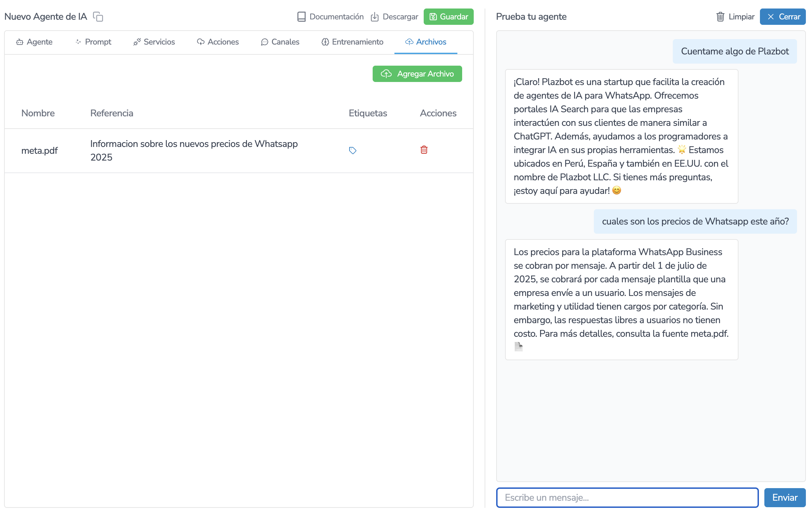This screenshot has height=515, width=812.
Task: Open the Canales tab
Action: (280, 42)
